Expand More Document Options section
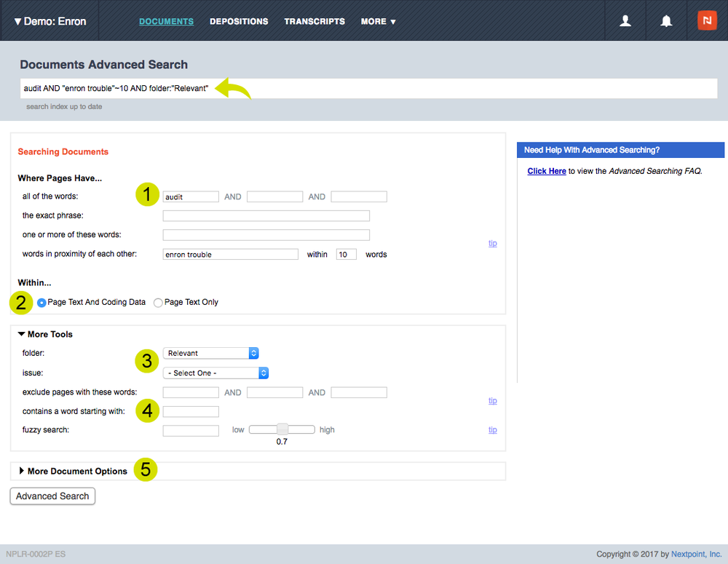This screenshot has height=564, width=728. 73,471
